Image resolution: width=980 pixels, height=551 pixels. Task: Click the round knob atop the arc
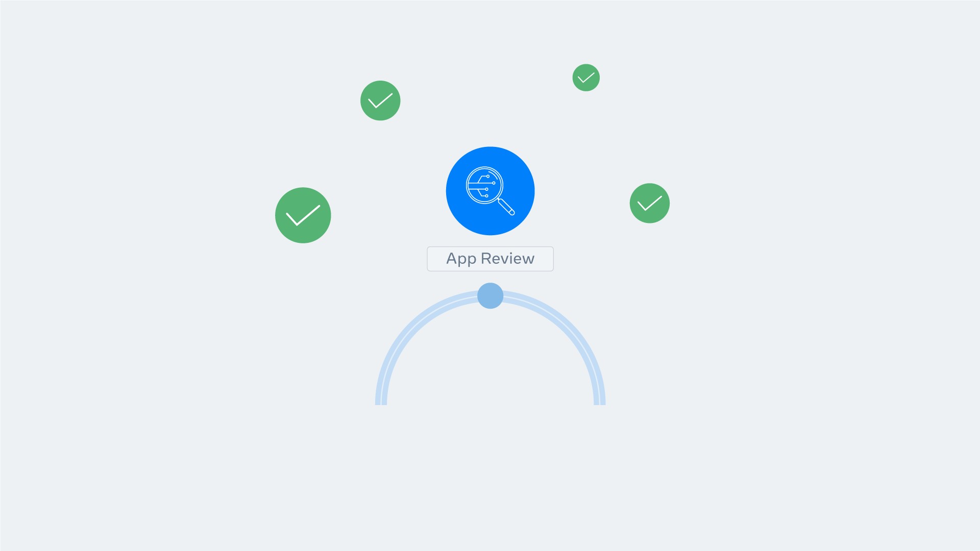tap(490, 296)
